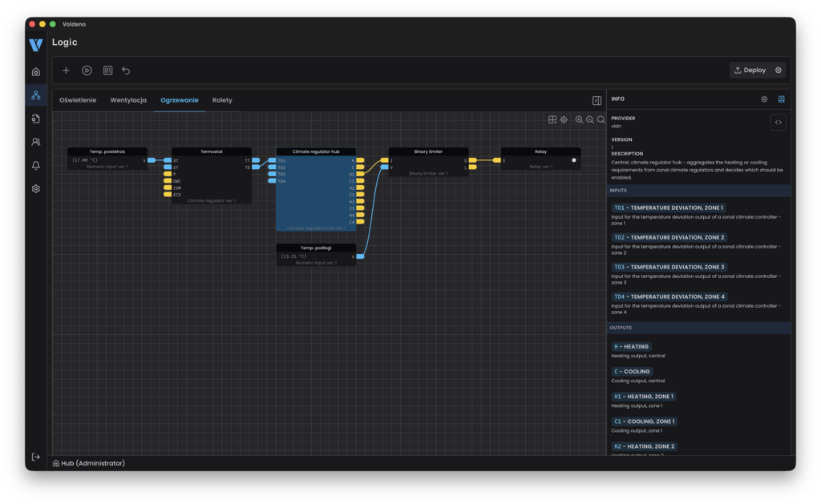Open deploy settings gear next to Deploy

pyautogui.click(x=779, y=71)
